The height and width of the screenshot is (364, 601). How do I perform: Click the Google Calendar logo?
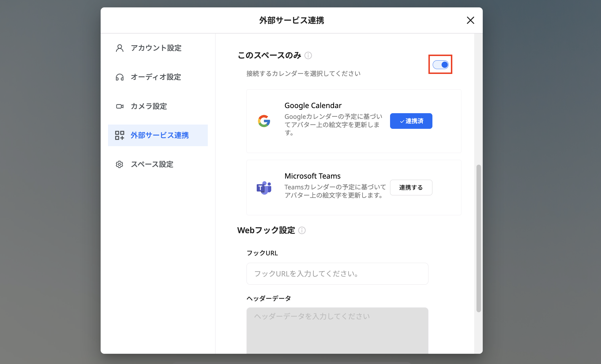[x=264, y=121]
